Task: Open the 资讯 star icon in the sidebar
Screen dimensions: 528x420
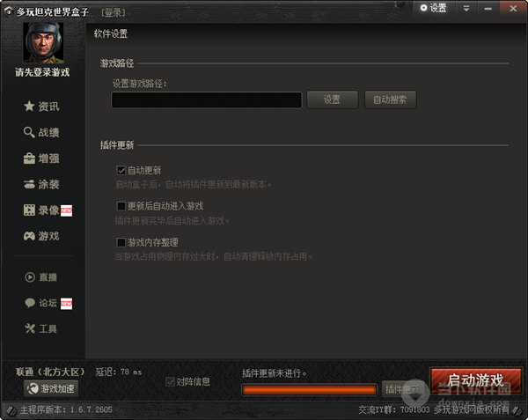Action: 29,107
